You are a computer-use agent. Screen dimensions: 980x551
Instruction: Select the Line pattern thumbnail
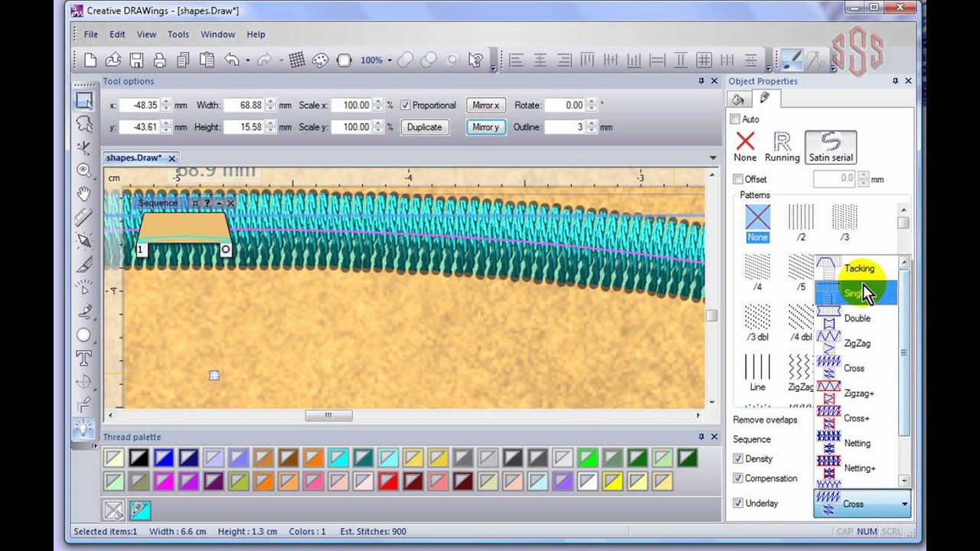point(757,373)
